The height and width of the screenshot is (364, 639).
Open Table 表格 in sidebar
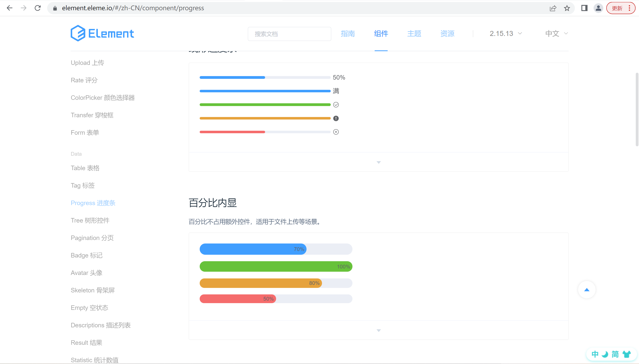(x=85, y=168)
